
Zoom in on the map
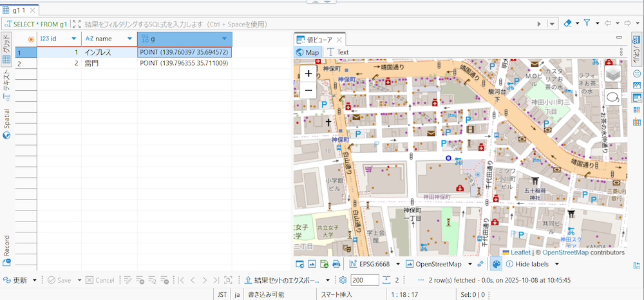click(x=308, y=73)
